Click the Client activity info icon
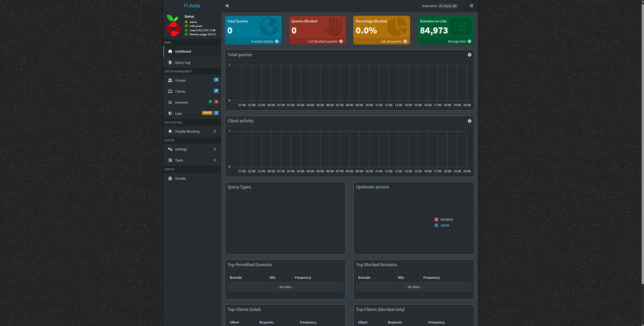Viewport: 644px width, 326px height. pos(469,121)
